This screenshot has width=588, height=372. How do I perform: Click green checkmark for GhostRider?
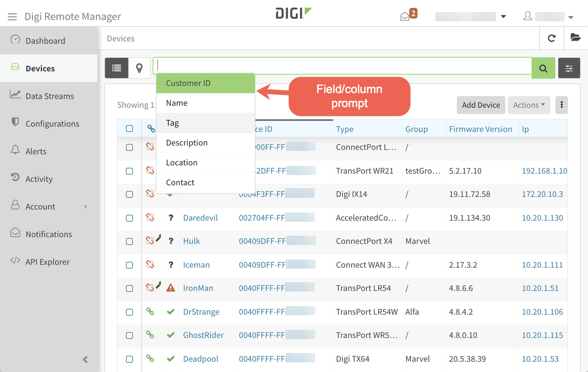(171, 335)
